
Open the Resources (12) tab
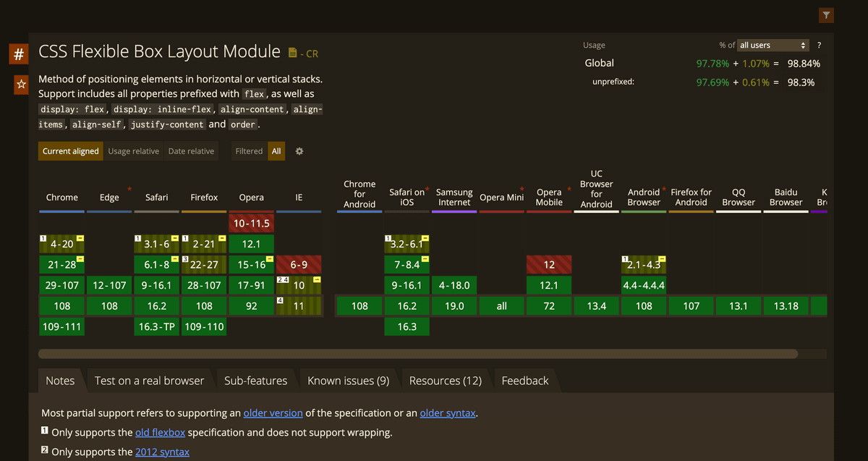pos(445,381)
